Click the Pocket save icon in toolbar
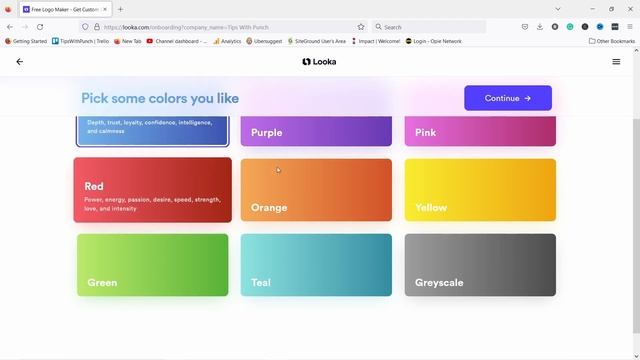The image size is (640, 360). pyautogui.click(x=525, y=27)
